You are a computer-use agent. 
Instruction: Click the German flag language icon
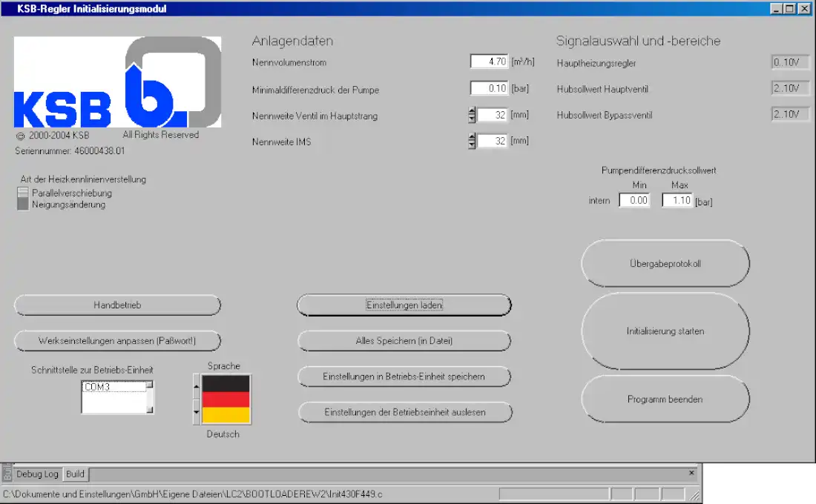[226, 399]
